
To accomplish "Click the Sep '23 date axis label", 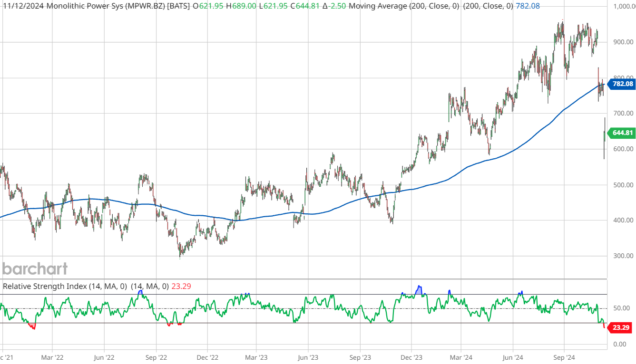I will 361,356.
